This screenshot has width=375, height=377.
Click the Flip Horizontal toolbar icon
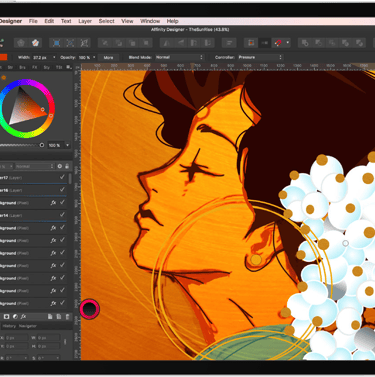click(167, 43)
